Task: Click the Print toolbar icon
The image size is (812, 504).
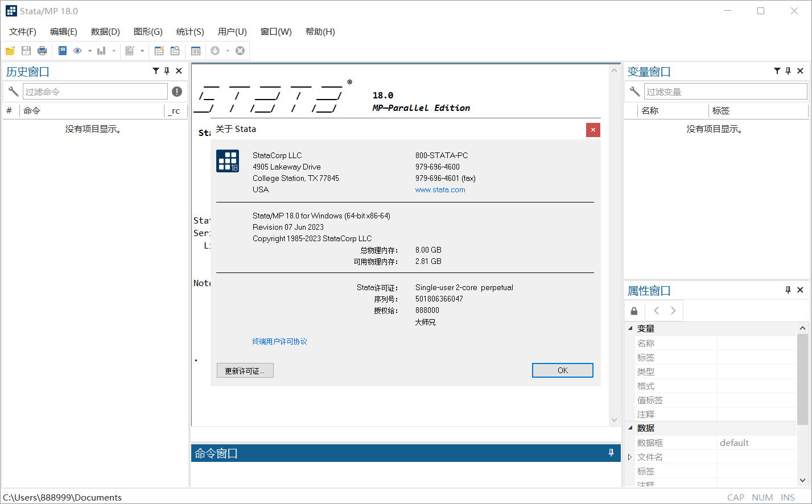Action: tap(42, 51)
